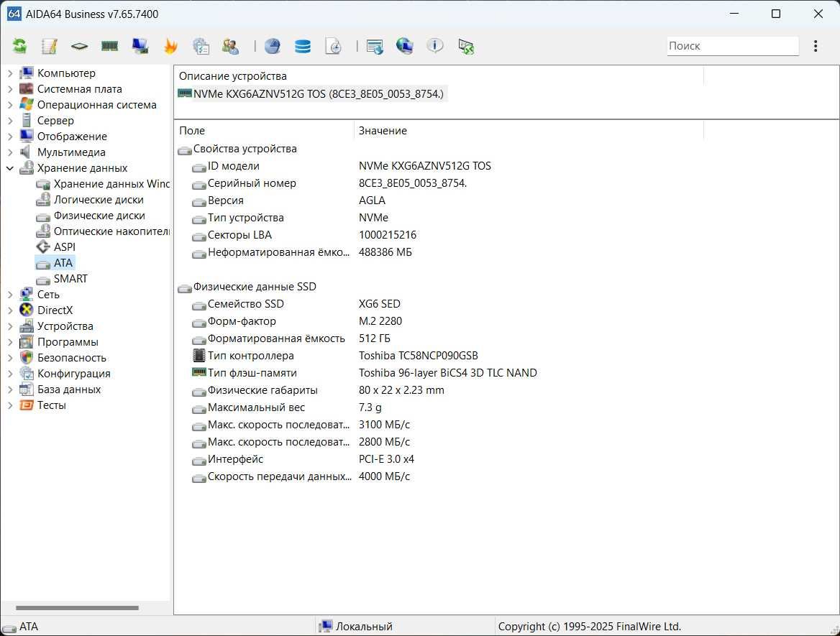
Task: Click the Описание устройства column header
Action: coord(438,76)
